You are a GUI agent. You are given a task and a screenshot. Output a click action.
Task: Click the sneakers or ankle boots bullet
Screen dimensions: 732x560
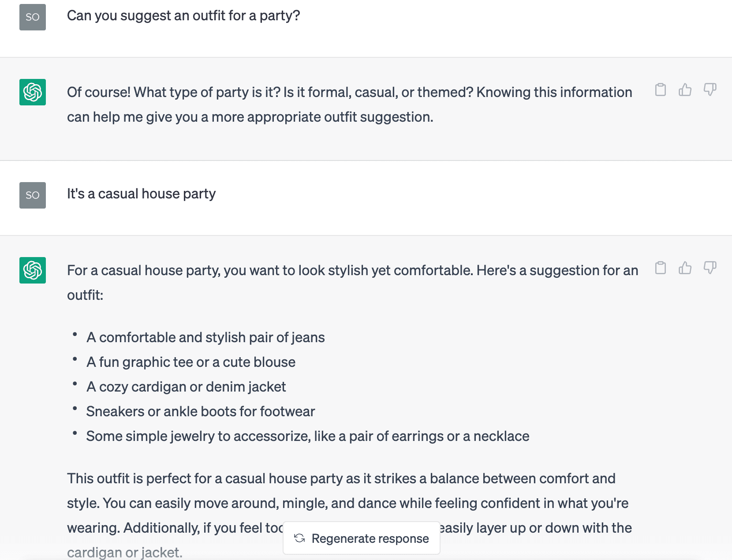201,411
